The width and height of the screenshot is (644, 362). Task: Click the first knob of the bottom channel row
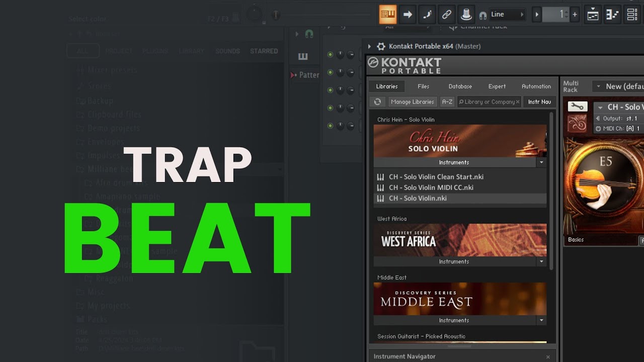(341, 126)
